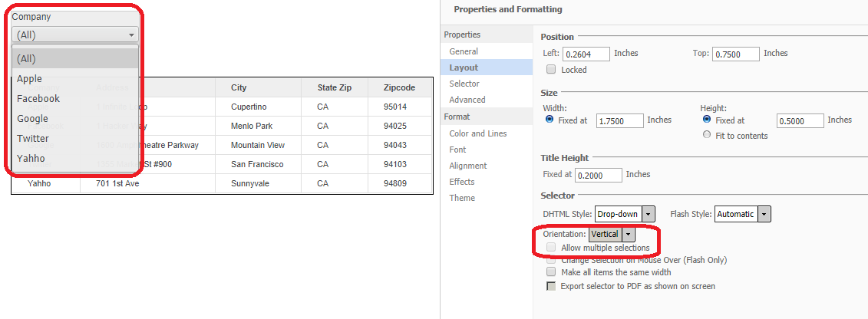Viewport: 868px width, 319px height.
Task: Toggle Allow multiple selections checkbox
Action: pyautogui.click(x=551, y=248)
